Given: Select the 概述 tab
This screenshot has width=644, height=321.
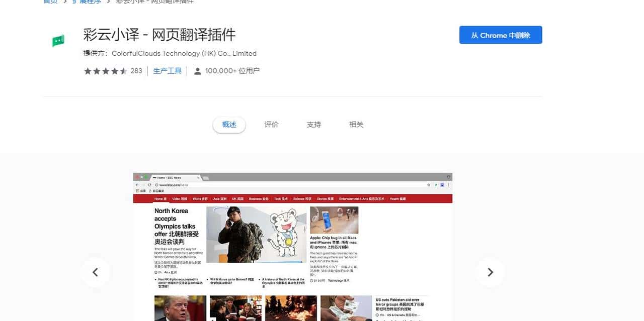Looking at the screenshot, I should [229, 124].
